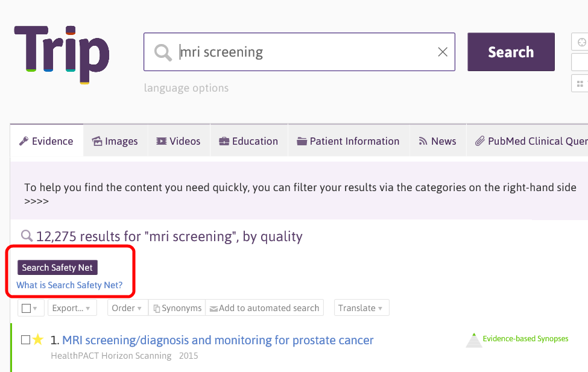Open the Export dropdown
Screen dimensions: 588x372
(72, 308)
